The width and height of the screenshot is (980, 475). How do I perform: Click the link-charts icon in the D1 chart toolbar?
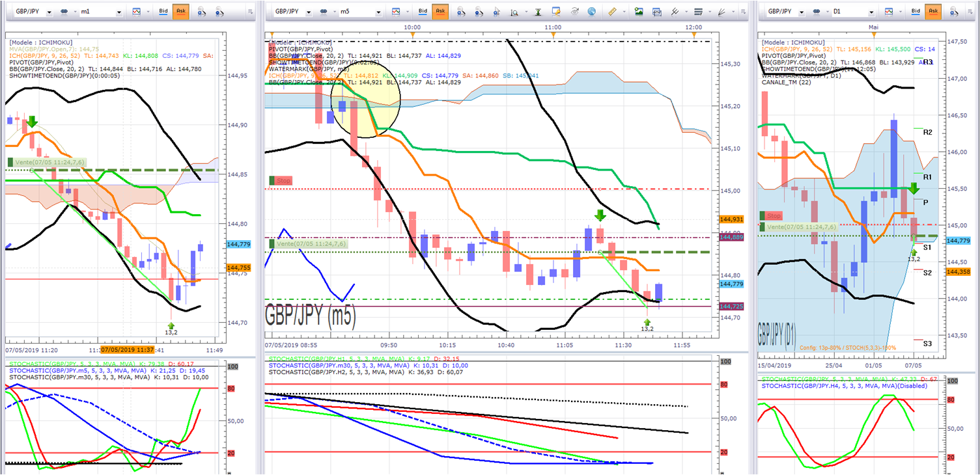click(817, 12)
